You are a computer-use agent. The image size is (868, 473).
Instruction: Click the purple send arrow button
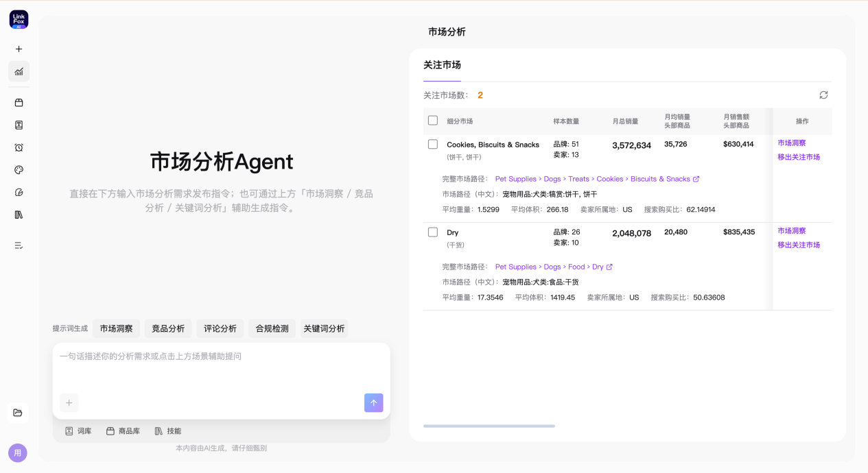373,402
